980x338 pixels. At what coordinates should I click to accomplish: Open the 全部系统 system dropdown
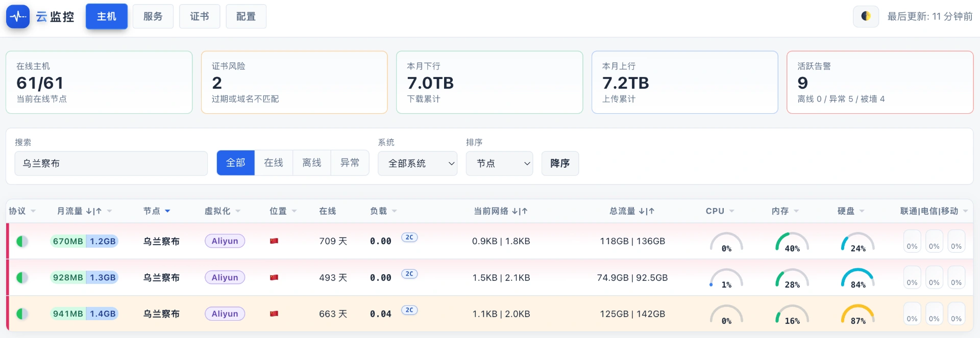coord(418,163)
